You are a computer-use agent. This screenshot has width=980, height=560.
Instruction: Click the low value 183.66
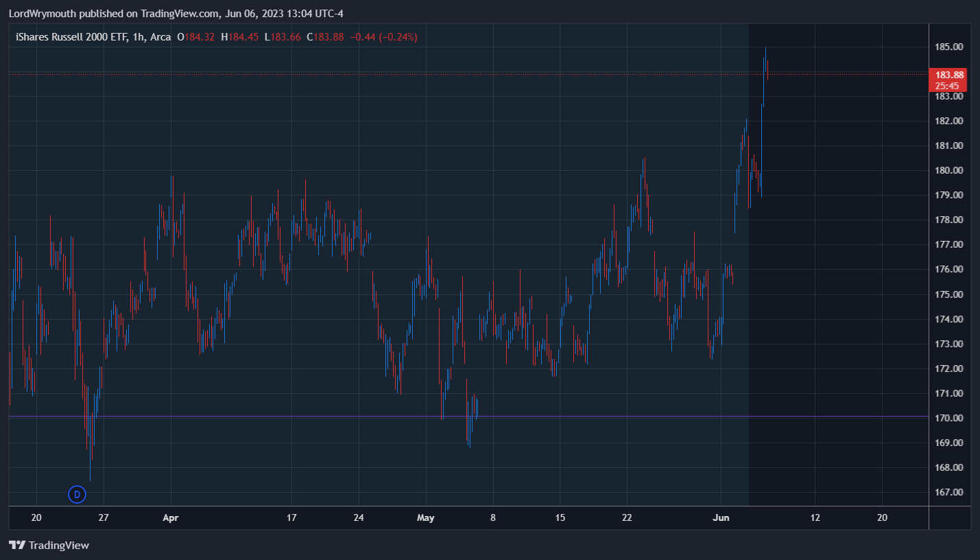(x=286, y=37)
